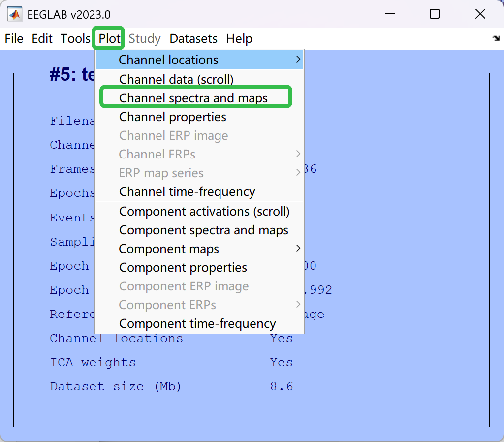Expand Component maps submenu arrow

pyautogui.click(x=298, y=248)
